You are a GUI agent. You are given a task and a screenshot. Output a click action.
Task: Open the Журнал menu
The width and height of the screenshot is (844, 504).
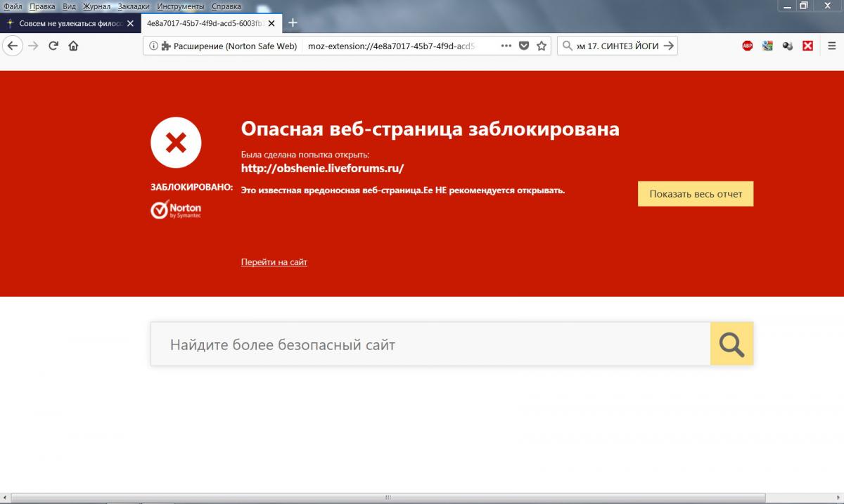pos(96,6)
